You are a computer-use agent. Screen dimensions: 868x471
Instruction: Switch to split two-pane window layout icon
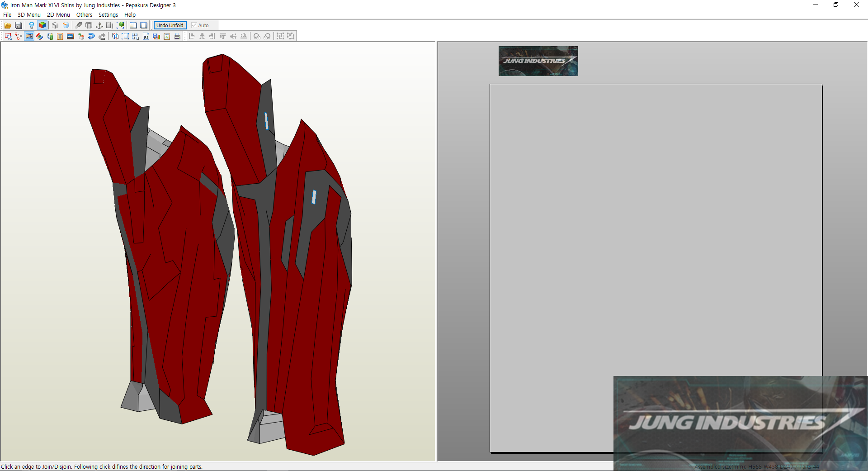[133, 25]
